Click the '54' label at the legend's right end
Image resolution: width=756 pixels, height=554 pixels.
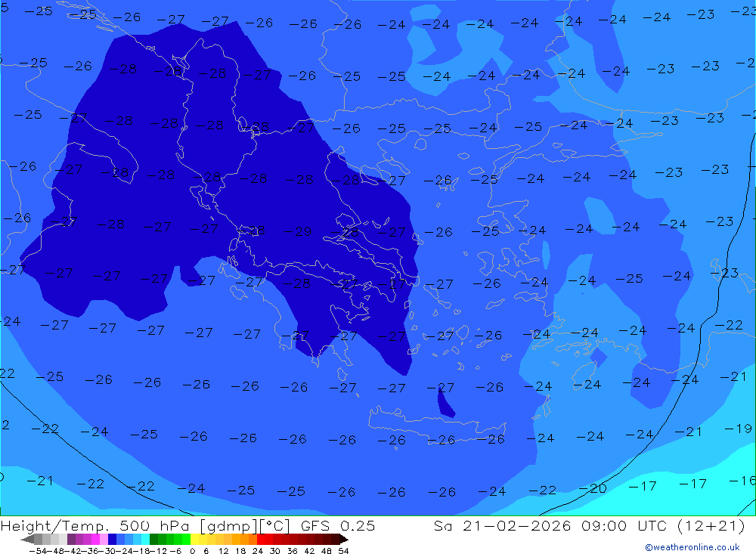tap(343, 551)
